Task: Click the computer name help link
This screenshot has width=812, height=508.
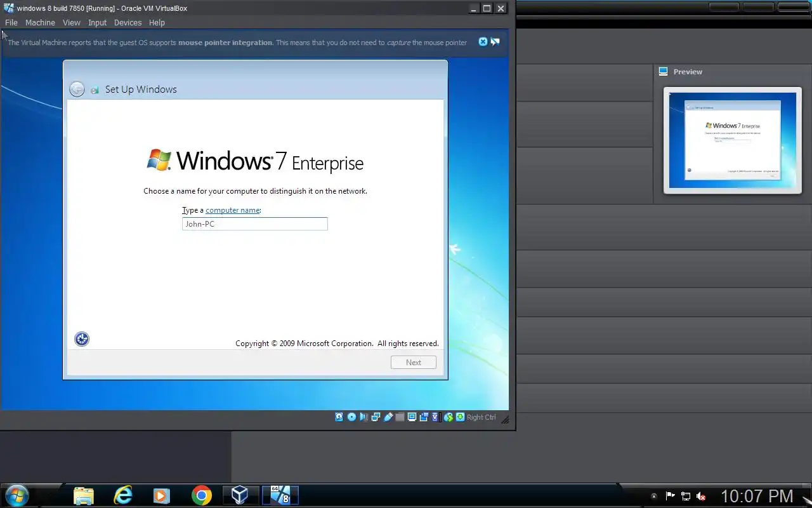Action: tap(233, 210)
